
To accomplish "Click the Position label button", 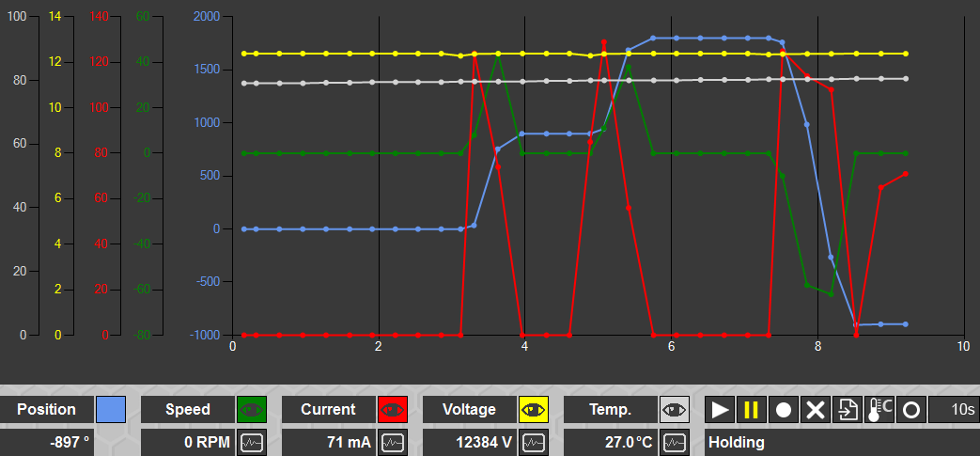I will (46, 410).
